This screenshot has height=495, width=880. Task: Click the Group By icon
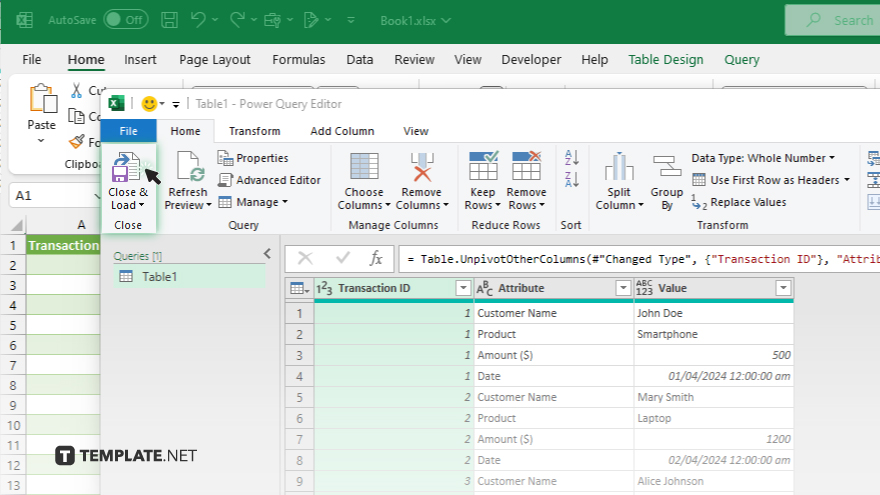pyautogui.click(x=667, y=167)
